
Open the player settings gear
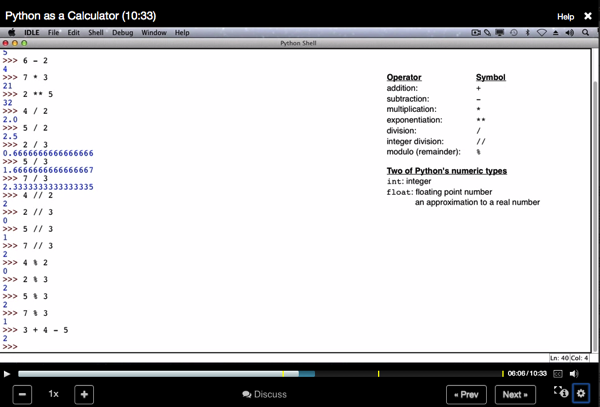pos(581,393)
